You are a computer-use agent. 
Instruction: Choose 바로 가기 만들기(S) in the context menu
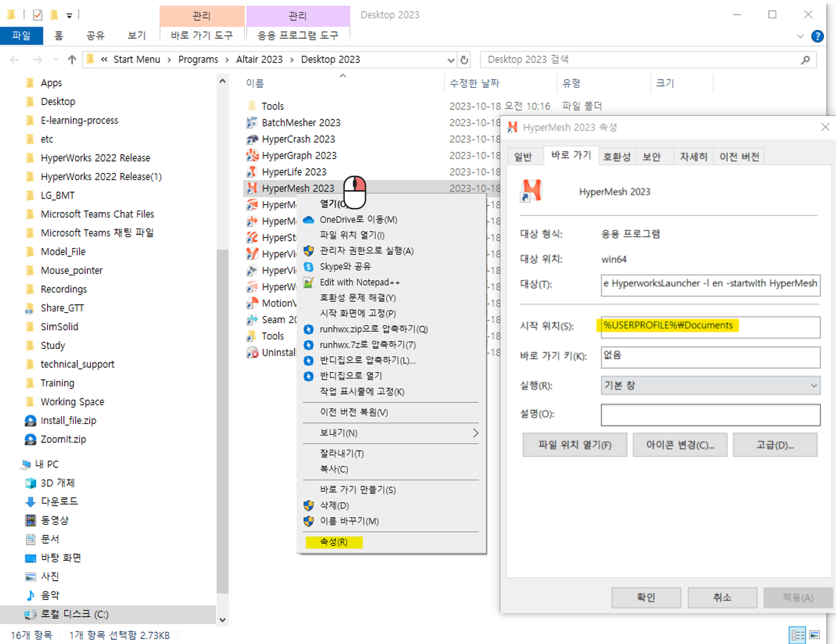click(358, 489)
